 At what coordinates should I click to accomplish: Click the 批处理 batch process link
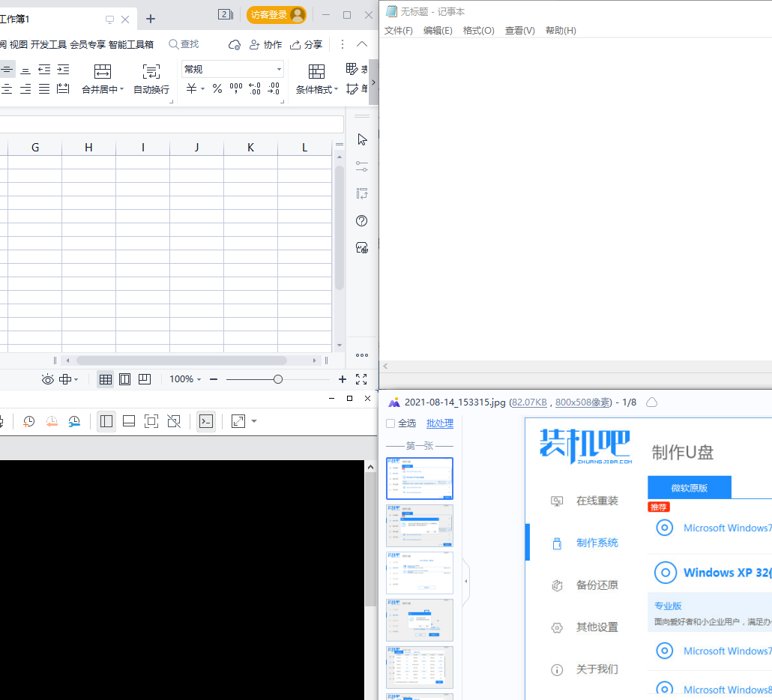click(440, 423)
